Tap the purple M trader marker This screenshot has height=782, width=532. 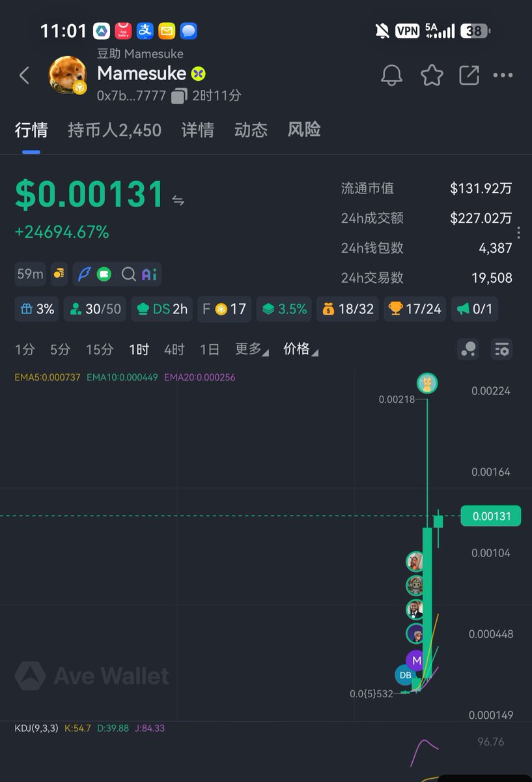(417, 660)
